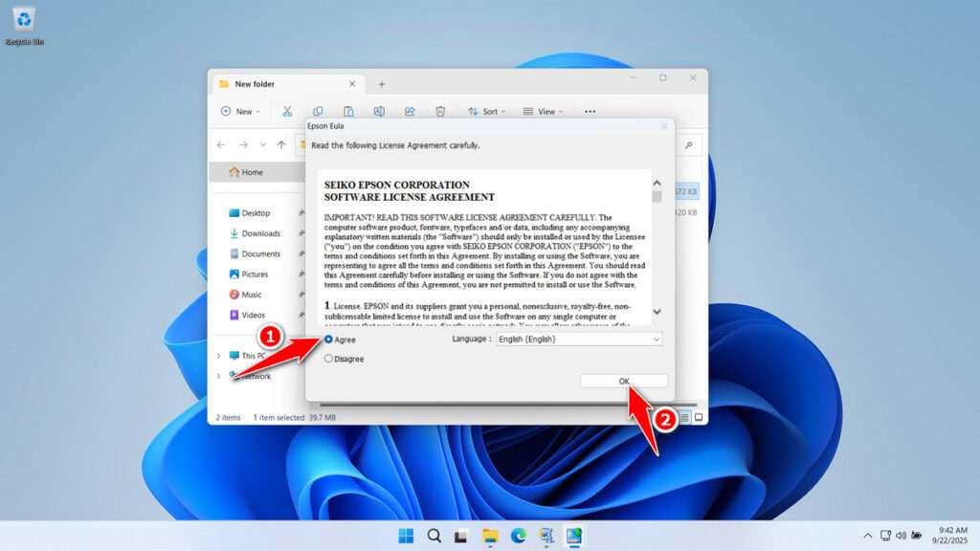Open the Windows Start menu
The height and width of the screenshot is (551, 980).
point(405,536)
